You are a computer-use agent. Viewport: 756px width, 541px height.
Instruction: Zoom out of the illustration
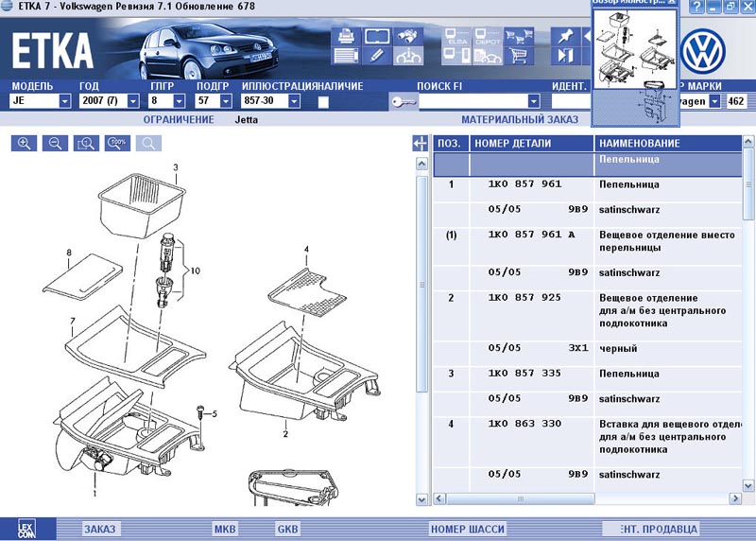(55, 144)
